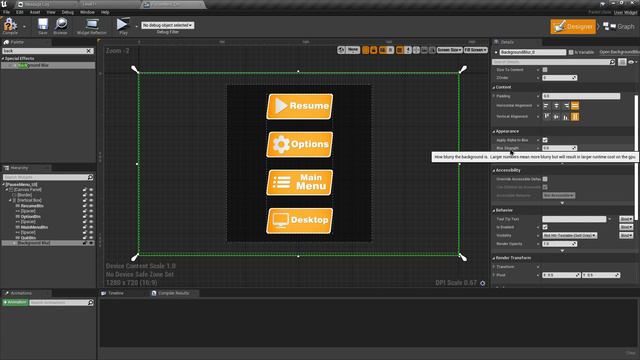Screen dimensions: 640x360
Task: Set vertical alignment to bottom
Action: [x=565, y=117]
